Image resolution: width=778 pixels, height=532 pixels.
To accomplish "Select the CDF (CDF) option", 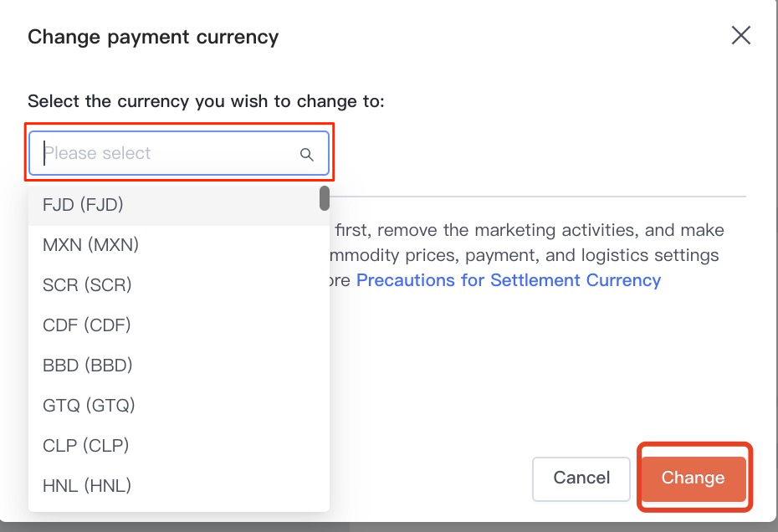I will (x=87, y=325).
